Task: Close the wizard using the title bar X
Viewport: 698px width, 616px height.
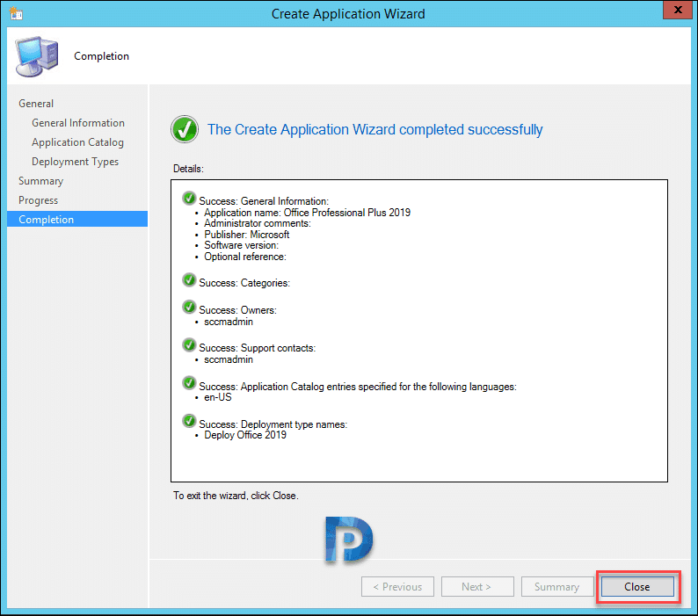Action: pyautogui.click(x=678, y=10)
